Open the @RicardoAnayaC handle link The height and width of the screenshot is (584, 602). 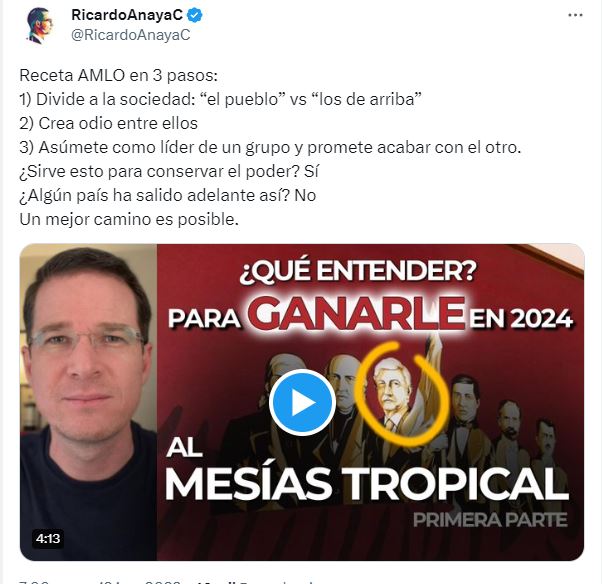(131, 35)
